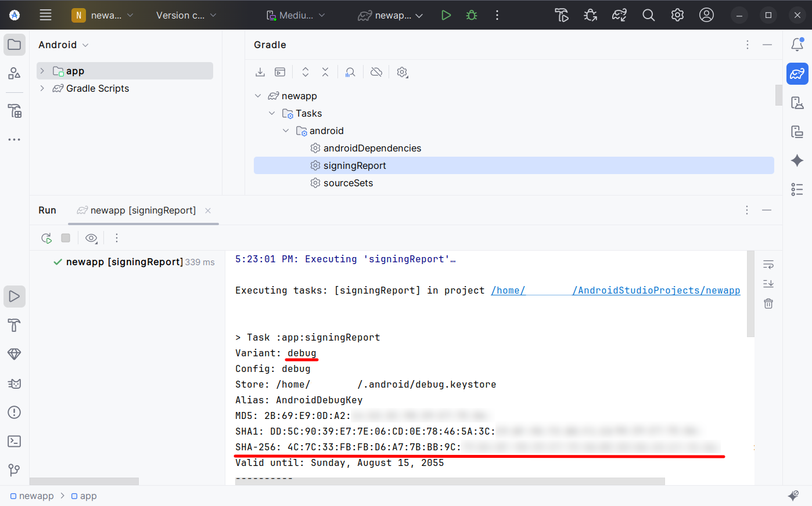
Task: Open Logcat tool window from sidebar
Action: 15,384
